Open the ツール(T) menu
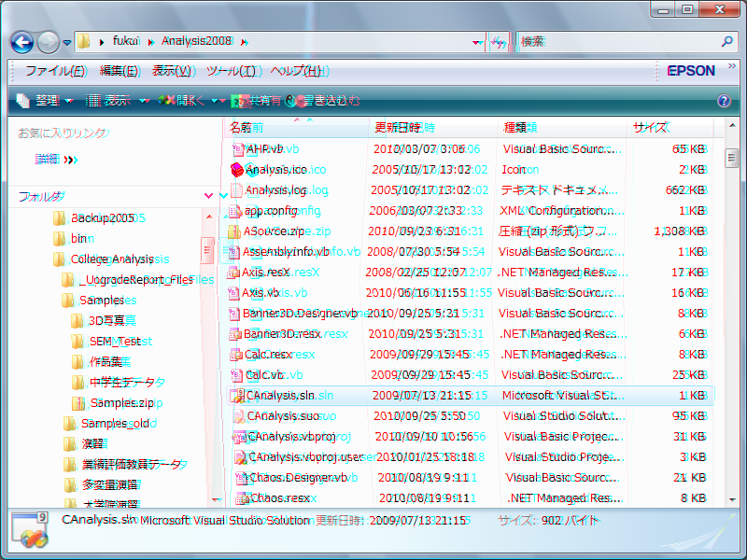Image resolution: width=747 pixels, height=560 pixels. click(x=230, y=71)
